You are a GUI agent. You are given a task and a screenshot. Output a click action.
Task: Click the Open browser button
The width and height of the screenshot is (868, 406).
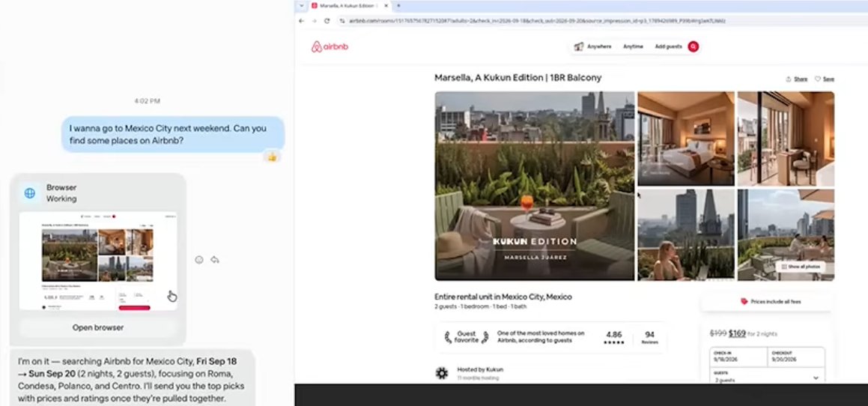pyautogui.click(x=98, y=327)
